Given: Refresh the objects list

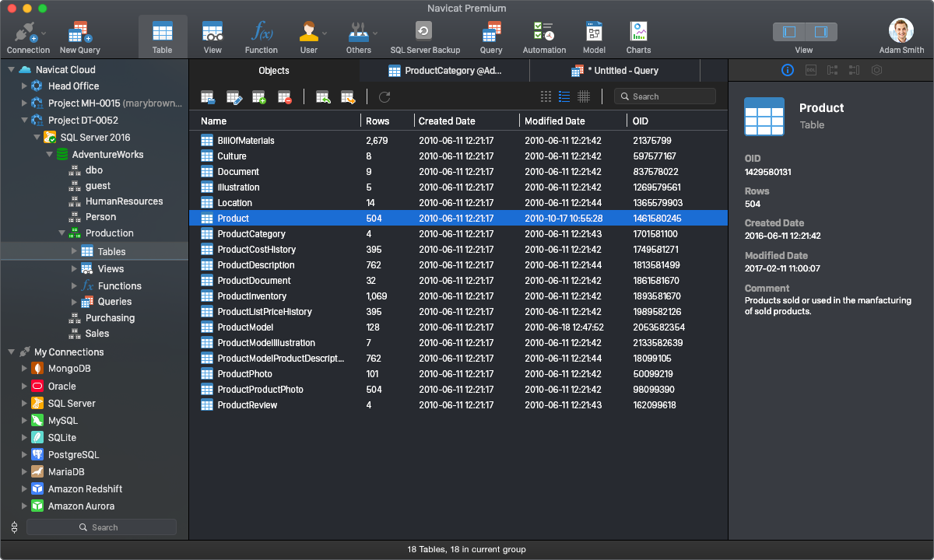Looking at the screenshot, I should coord(384,97).
